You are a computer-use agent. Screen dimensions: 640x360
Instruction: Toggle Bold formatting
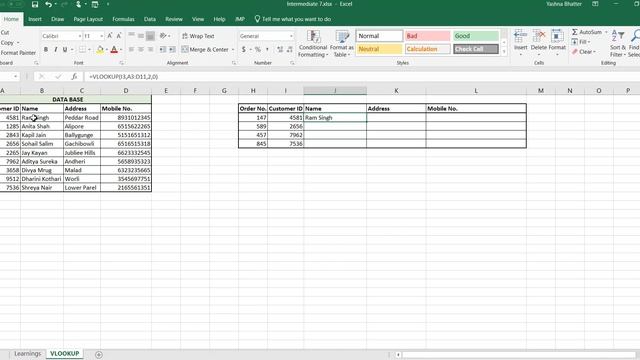point(46,49)
